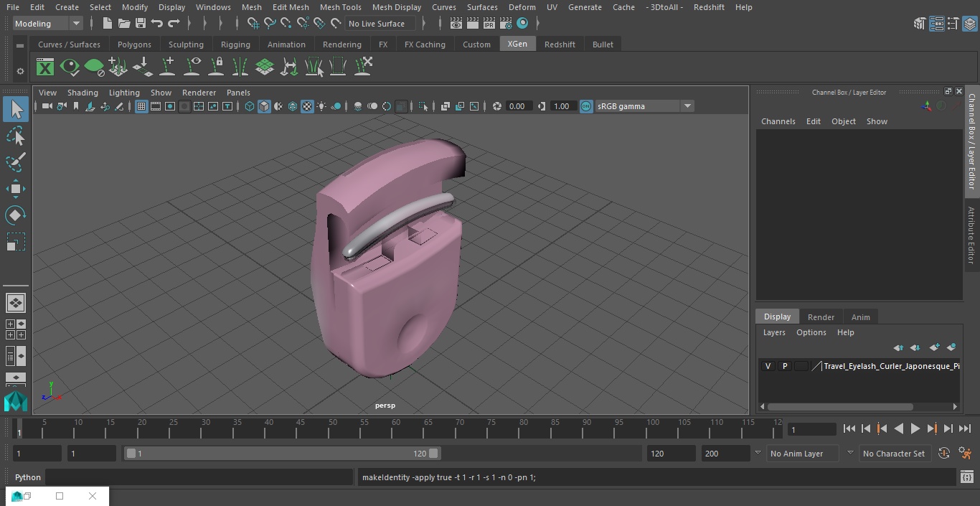Screen dimensions: 980x506
Task: Open the shelf tab selector menu
Action: [x=20, y=44]
